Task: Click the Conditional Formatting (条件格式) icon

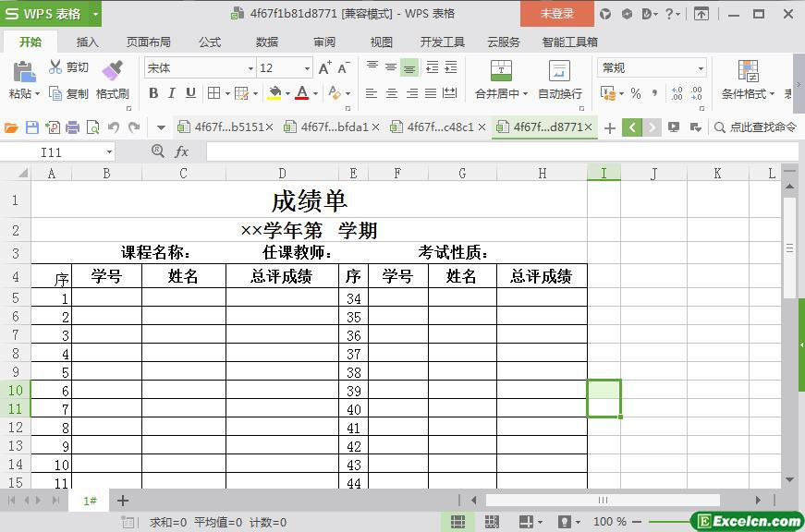Action: tap(748, 71)
